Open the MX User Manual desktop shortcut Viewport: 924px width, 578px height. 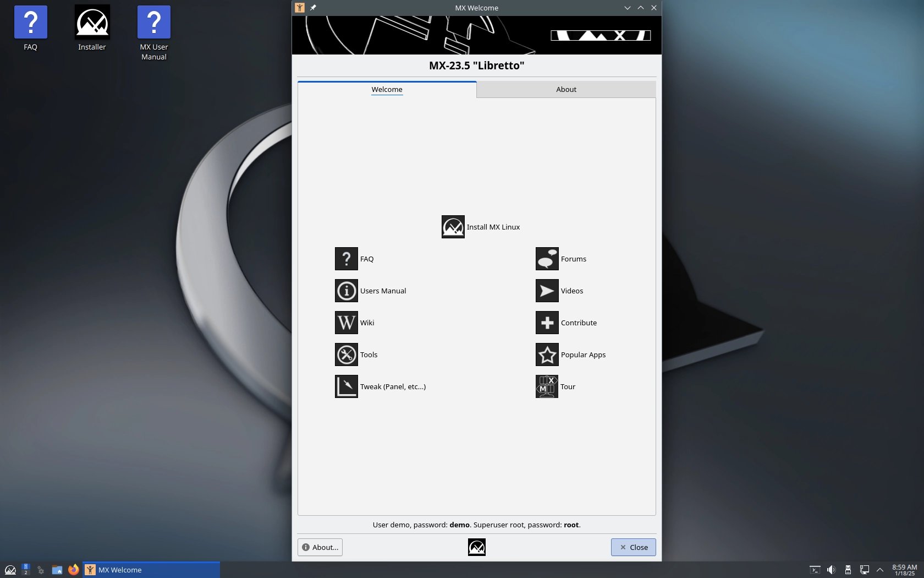pos(154,33)
